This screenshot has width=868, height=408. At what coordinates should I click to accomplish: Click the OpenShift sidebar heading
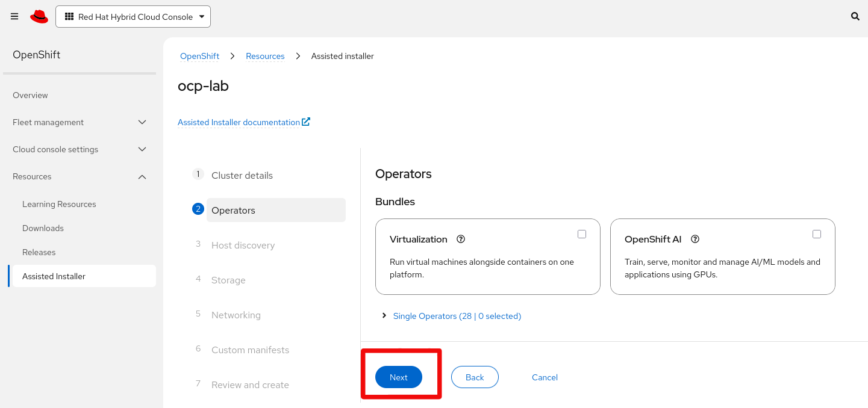(37, 55)
